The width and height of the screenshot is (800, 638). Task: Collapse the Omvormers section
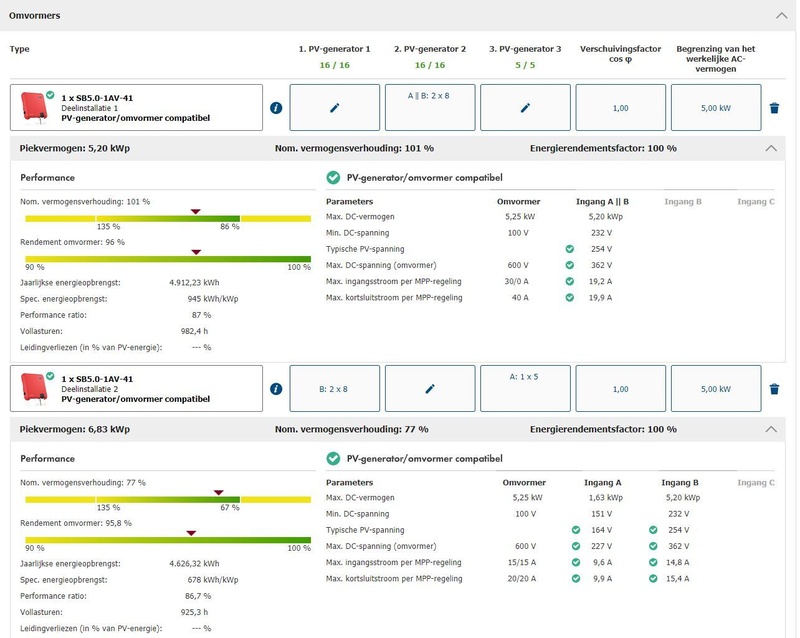tap(781, 16)
